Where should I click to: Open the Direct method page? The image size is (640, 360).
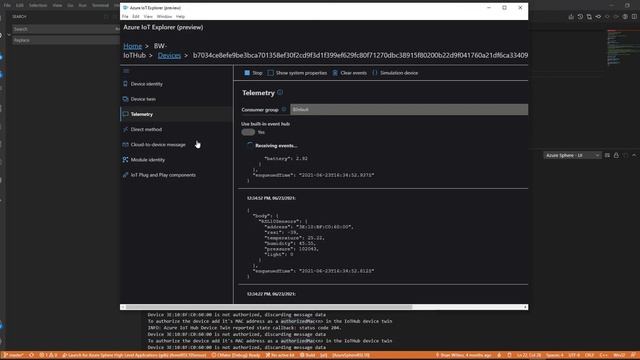click(146, 129)
